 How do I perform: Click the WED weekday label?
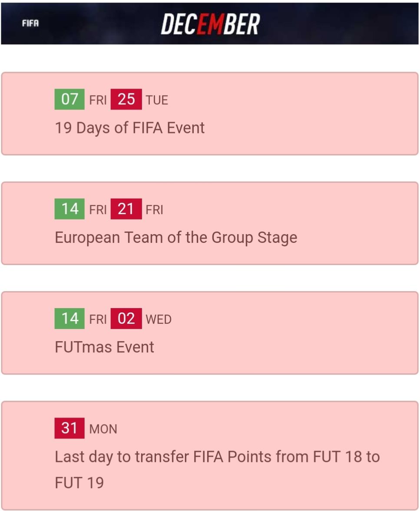click(159, 319)
